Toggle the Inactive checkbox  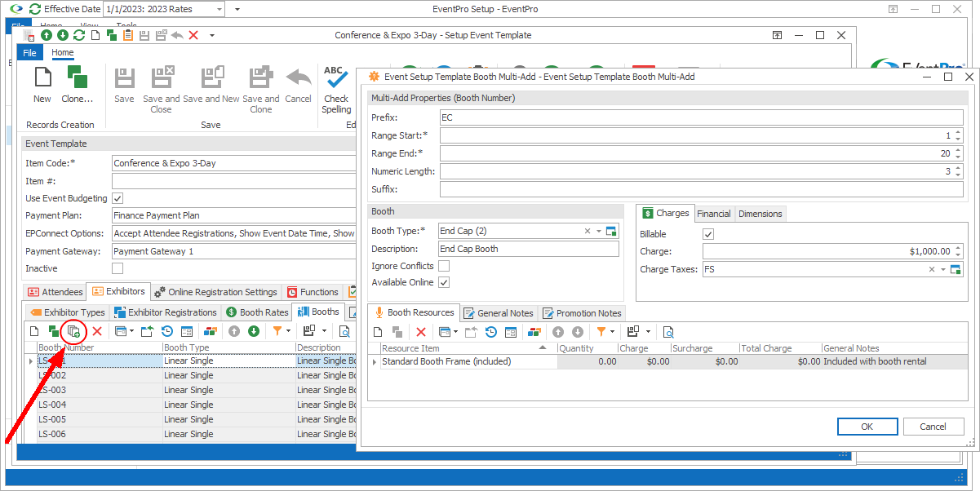(118, 268)
